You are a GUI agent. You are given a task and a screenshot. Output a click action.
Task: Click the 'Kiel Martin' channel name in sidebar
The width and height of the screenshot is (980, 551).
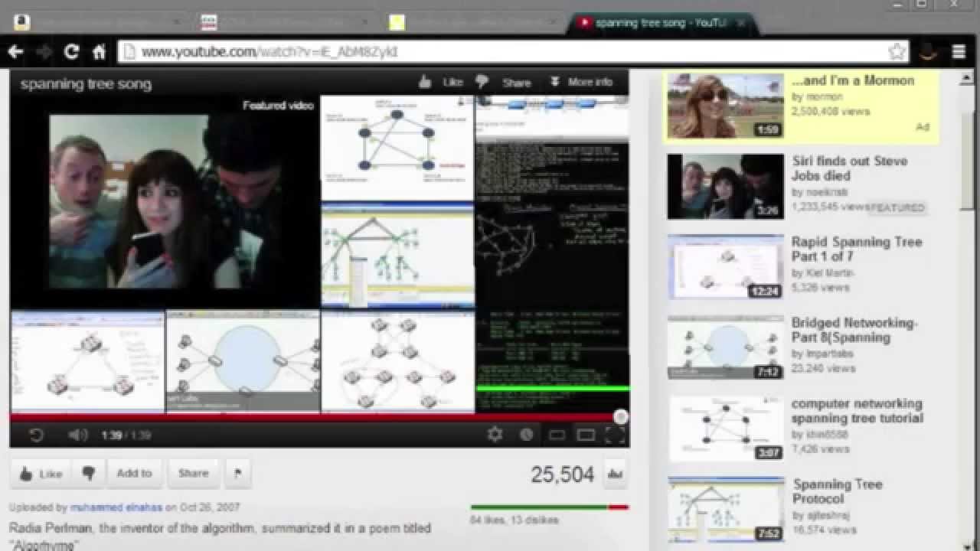tap(830, 273)
